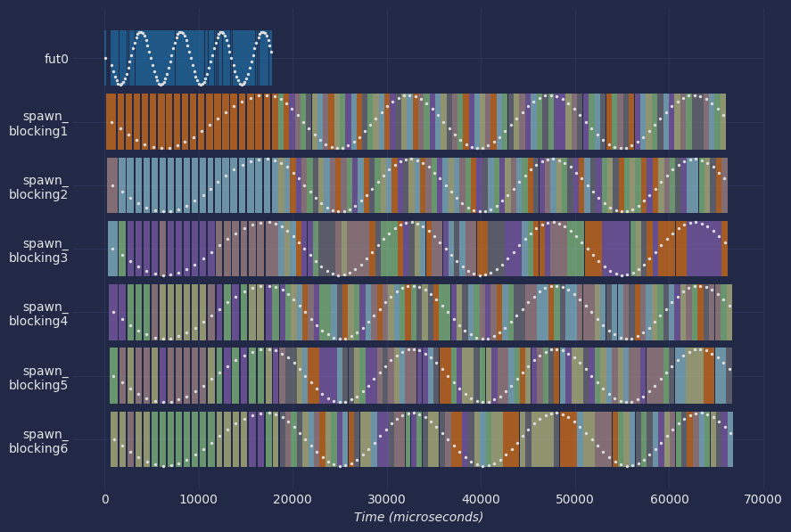Click the Time (microseconds) axis title

(418, 518)
